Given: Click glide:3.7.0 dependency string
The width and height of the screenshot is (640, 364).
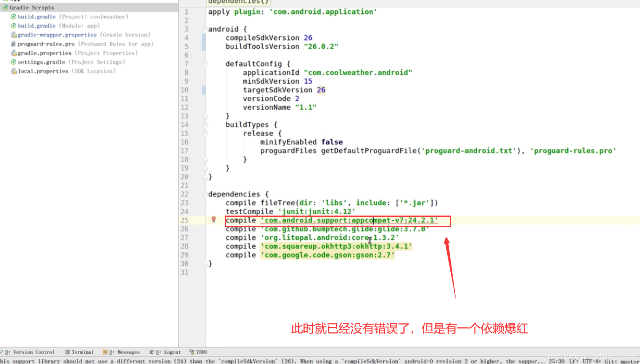Looking at the screenshot, I should [x=344, y=229].
